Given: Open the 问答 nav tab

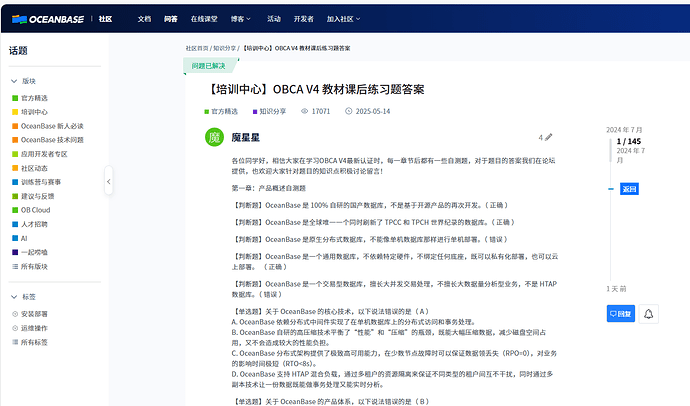Looking at the screenshot, I should [171, 19].
